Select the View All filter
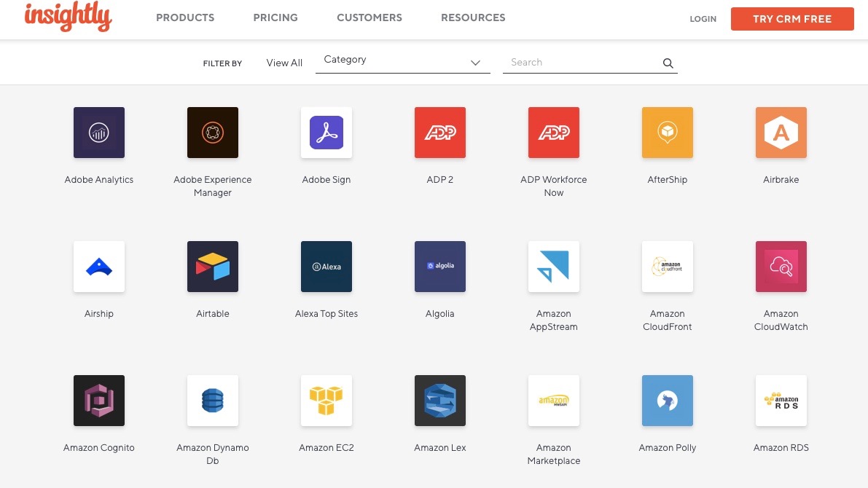The width and height of the screenshot is (868, 488). pyautogui.click(x=284, y=63)
